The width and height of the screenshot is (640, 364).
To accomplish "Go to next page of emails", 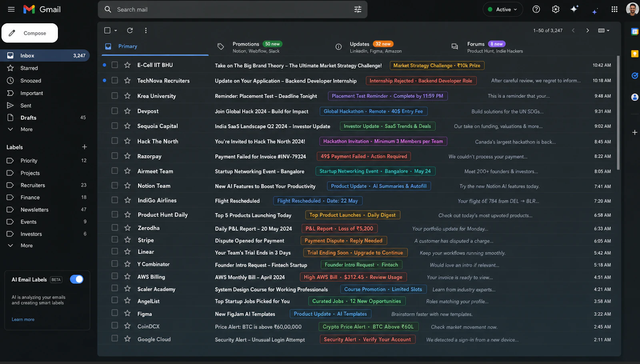I will 587,30.
